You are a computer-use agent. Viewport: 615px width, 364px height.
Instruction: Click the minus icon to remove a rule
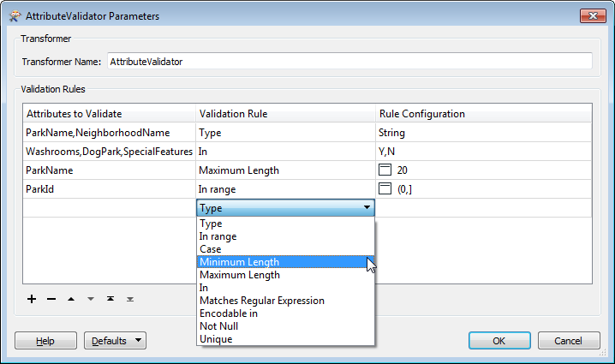point(51,299)
